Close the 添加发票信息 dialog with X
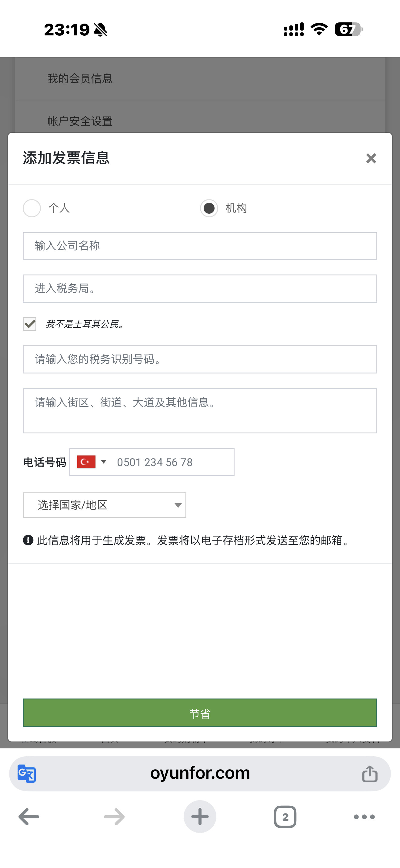400x868 pixels. click(x=371, y=158)
